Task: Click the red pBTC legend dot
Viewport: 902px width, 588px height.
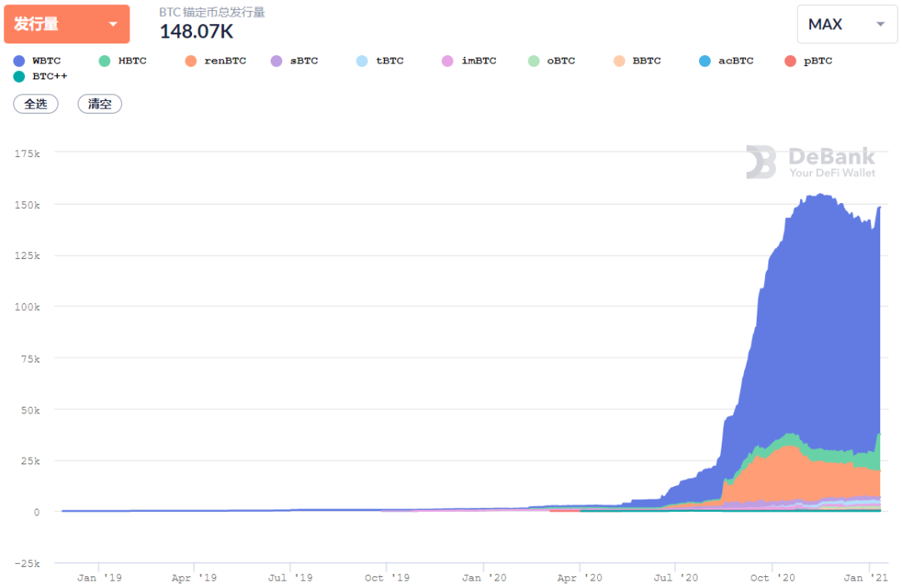Action: pyautogui.click(x=790, y=61)
